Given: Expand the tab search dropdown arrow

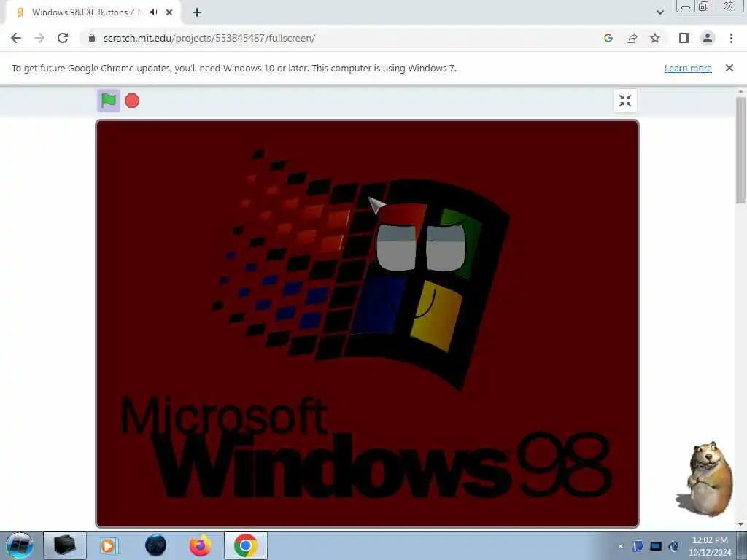Looking at the screenshot, I should click(x=659, y=12).
